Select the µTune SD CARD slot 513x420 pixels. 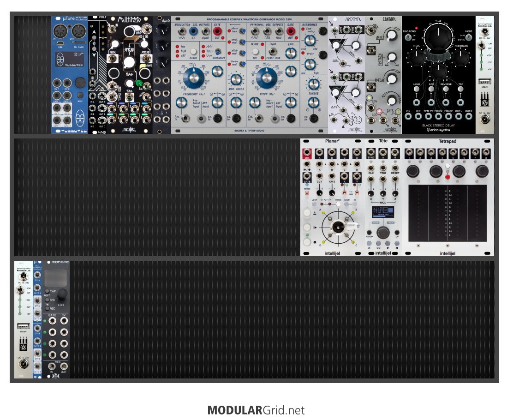point(78,42)
